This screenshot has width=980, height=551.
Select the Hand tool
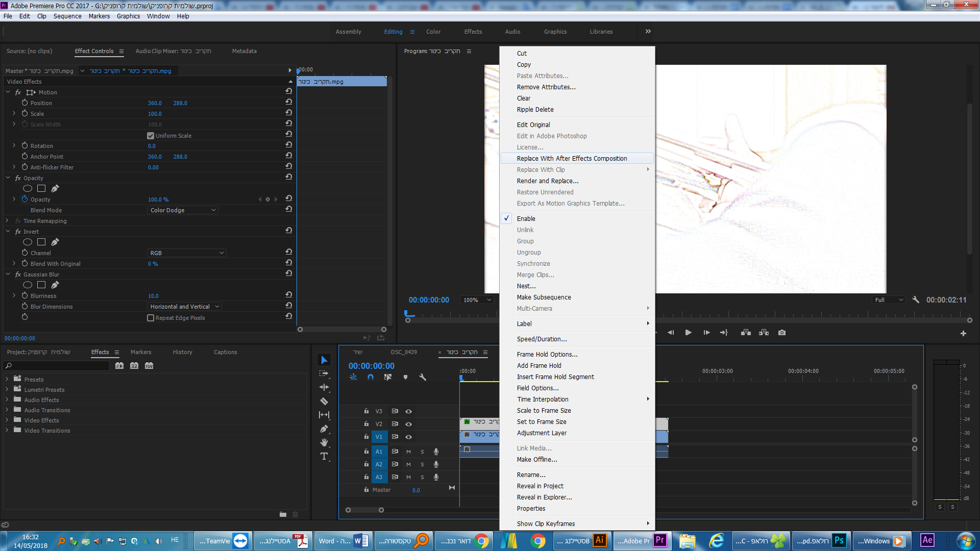(x=324, y=442)
